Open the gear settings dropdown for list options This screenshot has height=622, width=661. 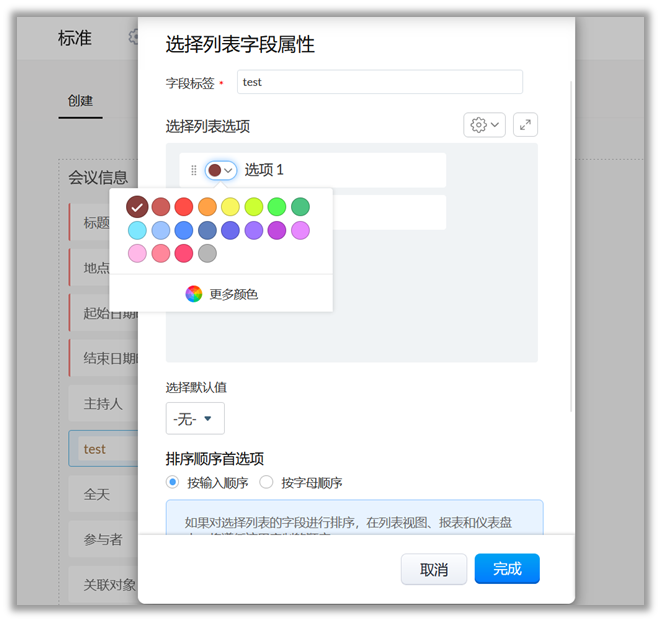tap(484, 125)
